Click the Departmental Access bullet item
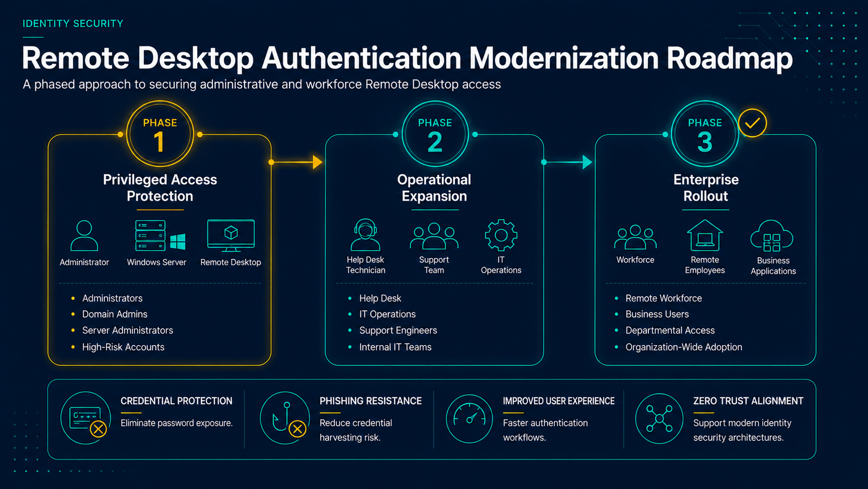 point(670,331)
